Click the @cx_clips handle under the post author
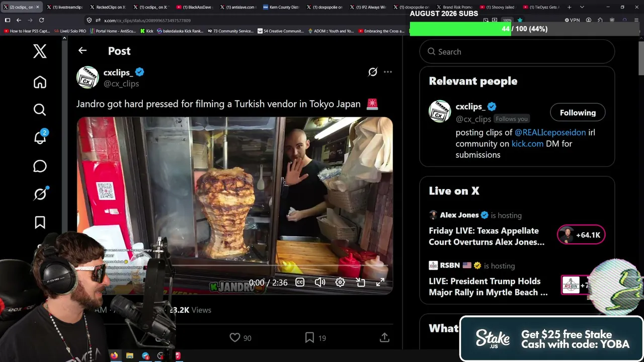Viewport: 644px width, 362px height. [x=121, y=83]
